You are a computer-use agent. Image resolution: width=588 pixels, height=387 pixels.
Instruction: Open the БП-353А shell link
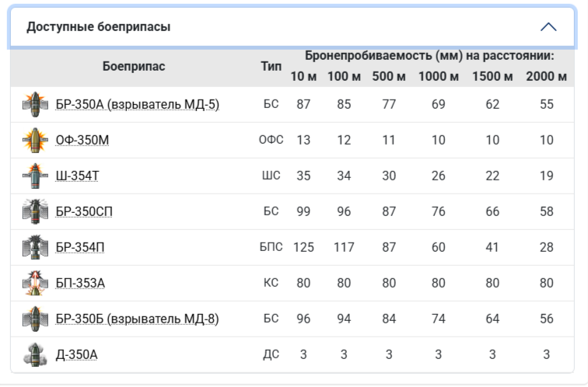click(80, 284)
